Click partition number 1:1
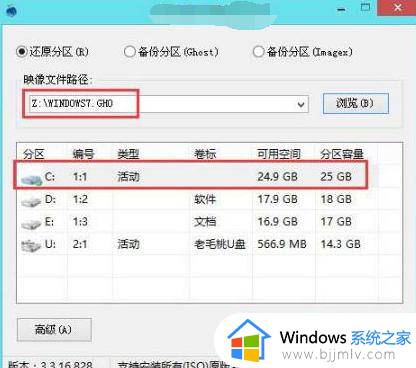This screenshot has width=416, height=368. click(x=80, y=177)
